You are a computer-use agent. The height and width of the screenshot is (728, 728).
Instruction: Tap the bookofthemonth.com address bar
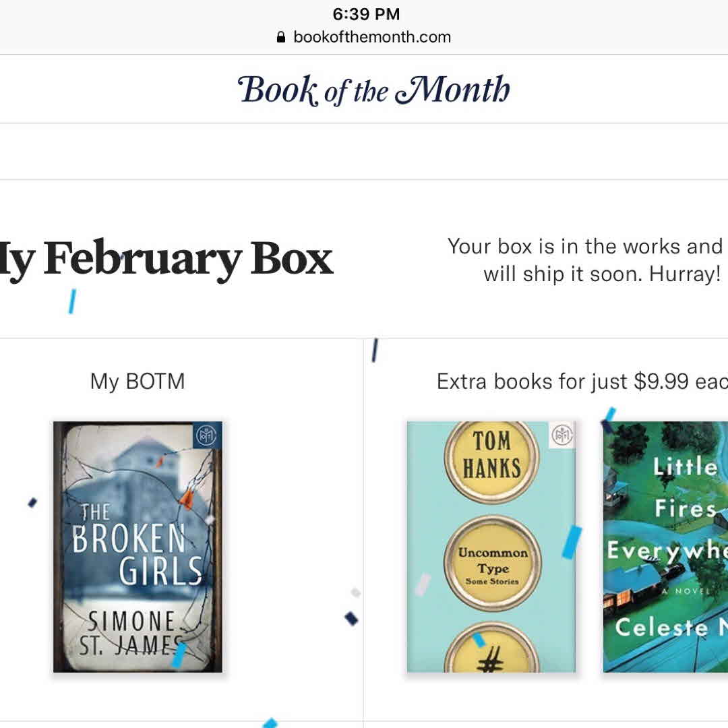371,37
